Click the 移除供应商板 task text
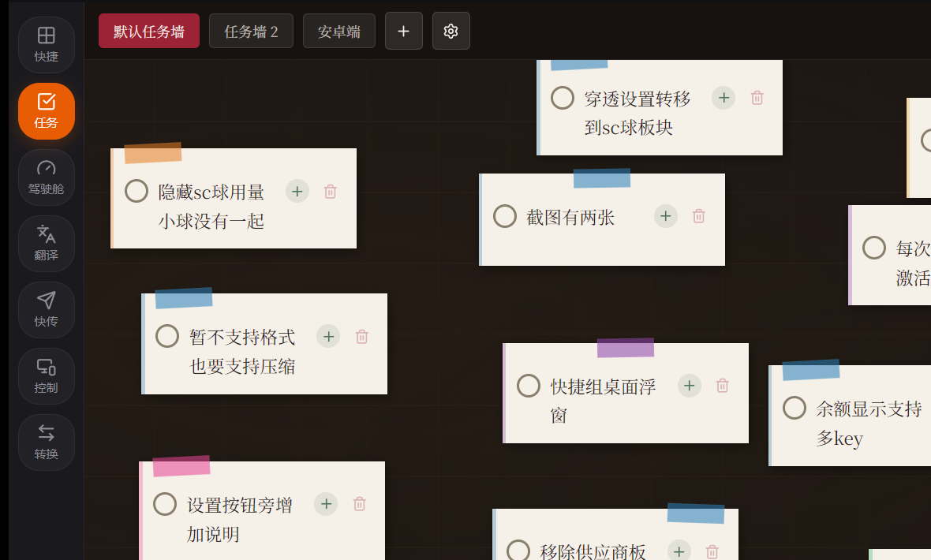This screenshot has height=560, width=931. pyautogui.click(x=593, y=551)
